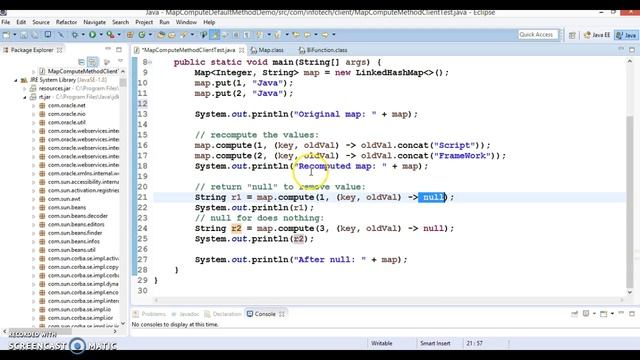Image resolution: width=640 pixels, height=360 pixels.
Task: Open the Refactor menu
Action: tap(66, 22)
